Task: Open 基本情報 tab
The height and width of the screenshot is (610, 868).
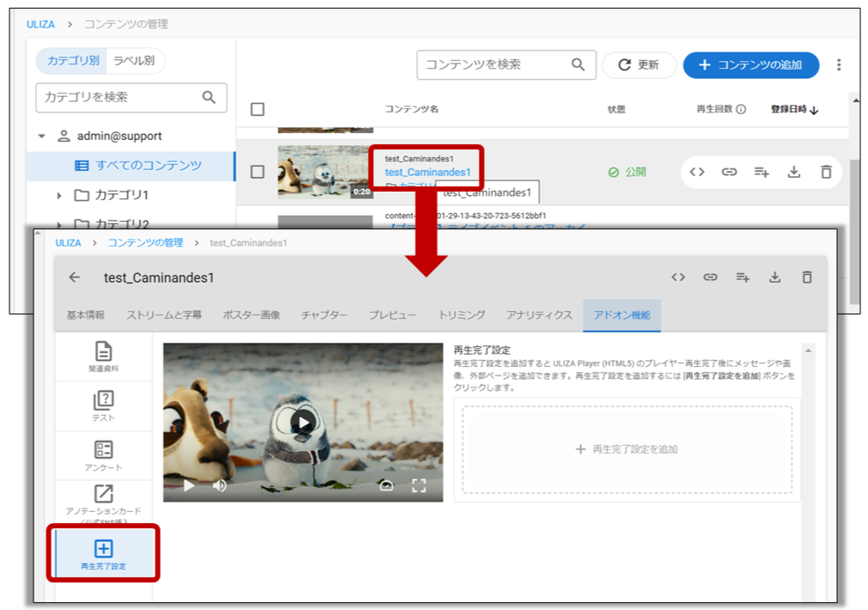Action: (85, 315)
